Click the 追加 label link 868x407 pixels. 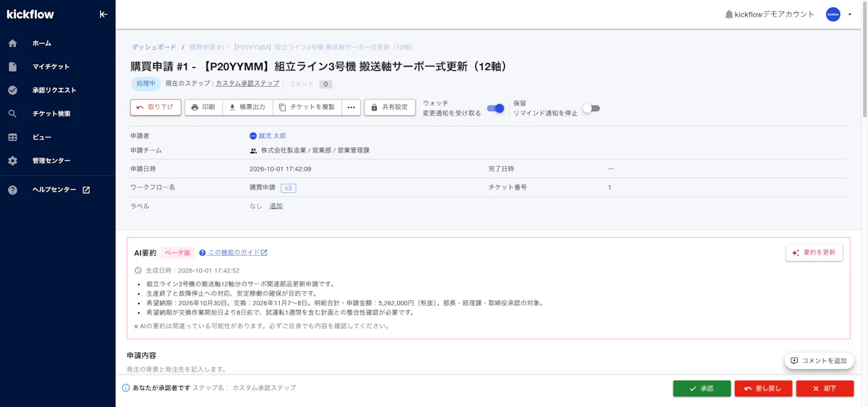pos(276,206)
